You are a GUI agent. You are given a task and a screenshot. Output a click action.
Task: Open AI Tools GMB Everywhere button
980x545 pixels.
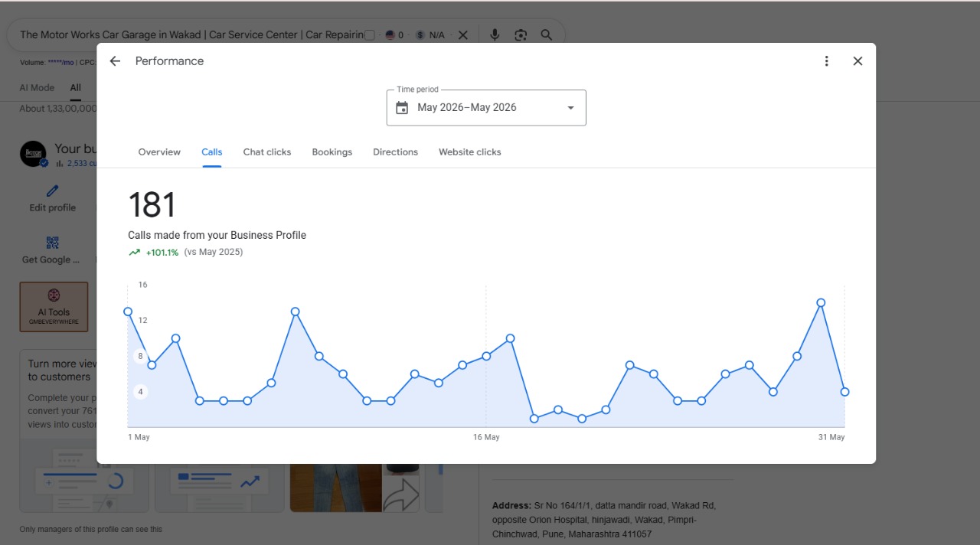[54, 307]
